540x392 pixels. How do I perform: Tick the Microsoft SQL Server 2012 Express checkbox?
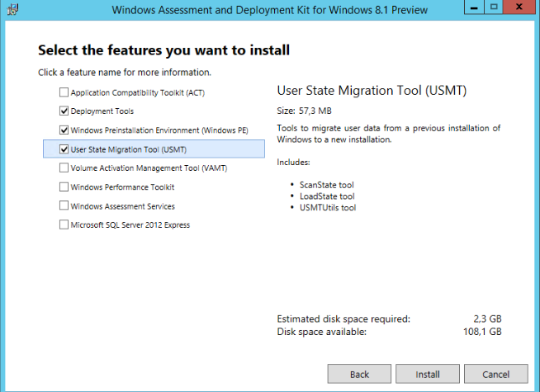tap(64, 225)
